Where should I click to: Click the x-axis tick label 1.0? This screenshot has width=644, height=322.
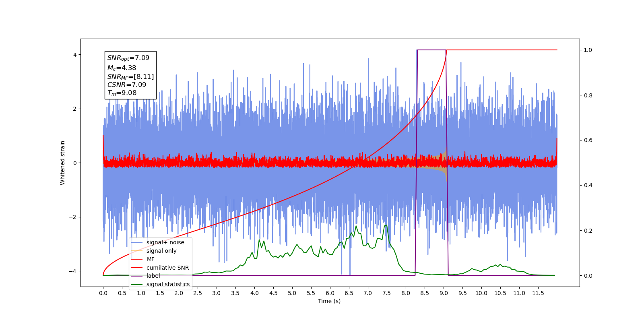141,293
